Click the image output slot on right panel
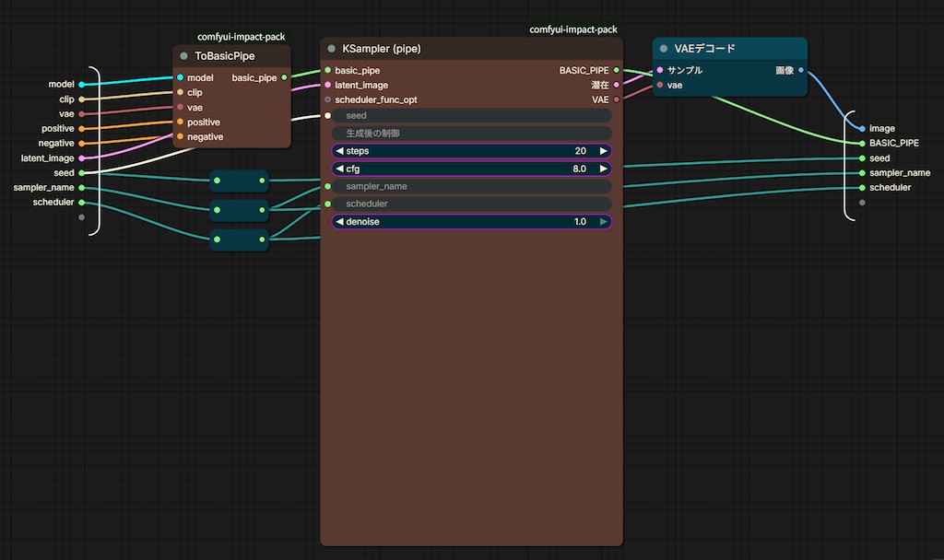The height and width of the screenshot is (560, 944). 862,129
